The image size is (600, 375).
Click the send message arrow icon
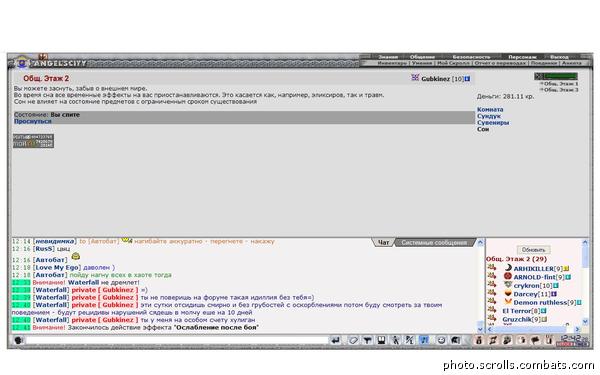click(335, 340)
